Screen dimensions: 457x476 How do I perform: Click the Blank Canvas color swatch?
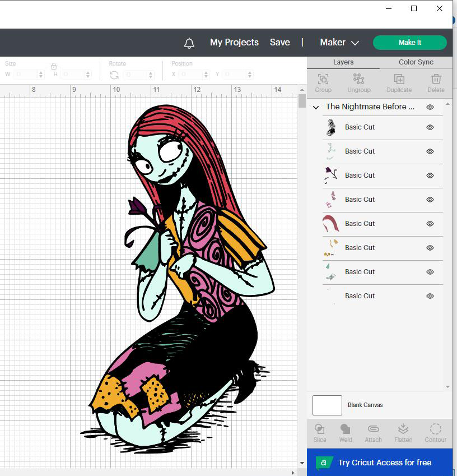pyautogui.click(x=327, y=405)
